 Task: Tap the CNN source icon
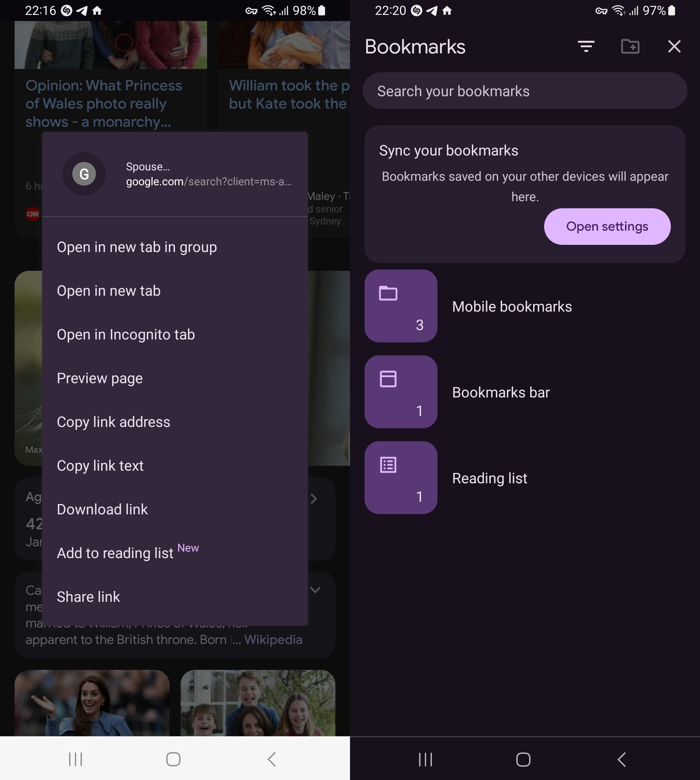click(x=33, y=214)
